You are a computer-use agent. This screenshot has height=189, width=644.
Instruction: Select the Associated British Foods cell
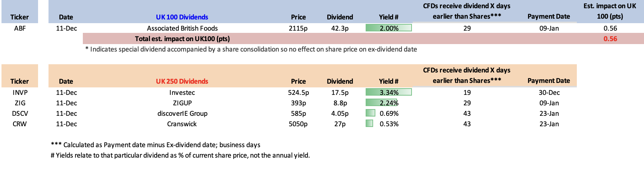click(x=182, y=28)
